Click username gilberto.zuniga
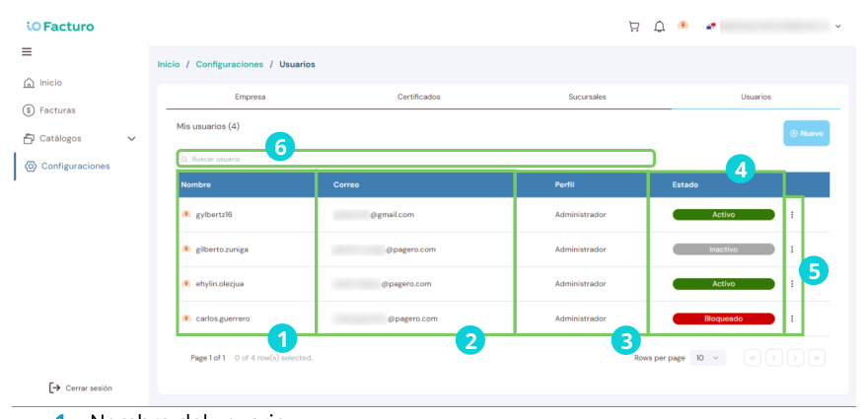Image resolution: width=868 pixels, height=419 pixels. click(x=222, y=249)
